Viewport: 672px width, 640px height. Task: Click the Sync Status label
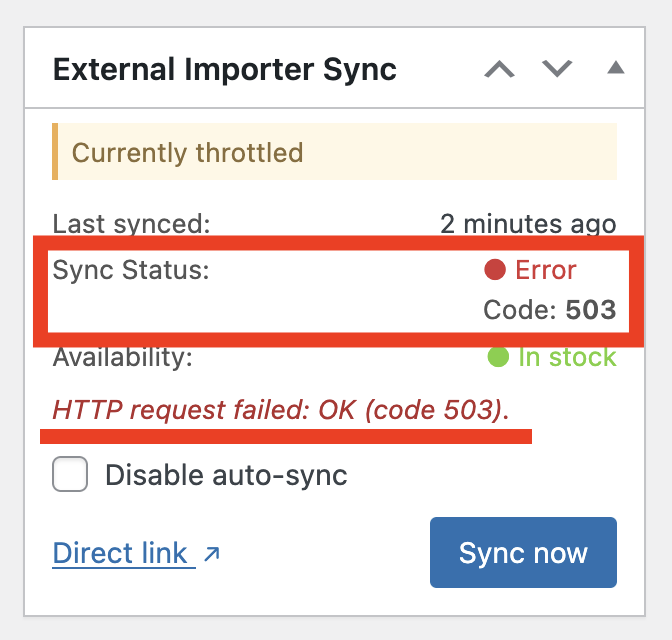coord(130,270)
